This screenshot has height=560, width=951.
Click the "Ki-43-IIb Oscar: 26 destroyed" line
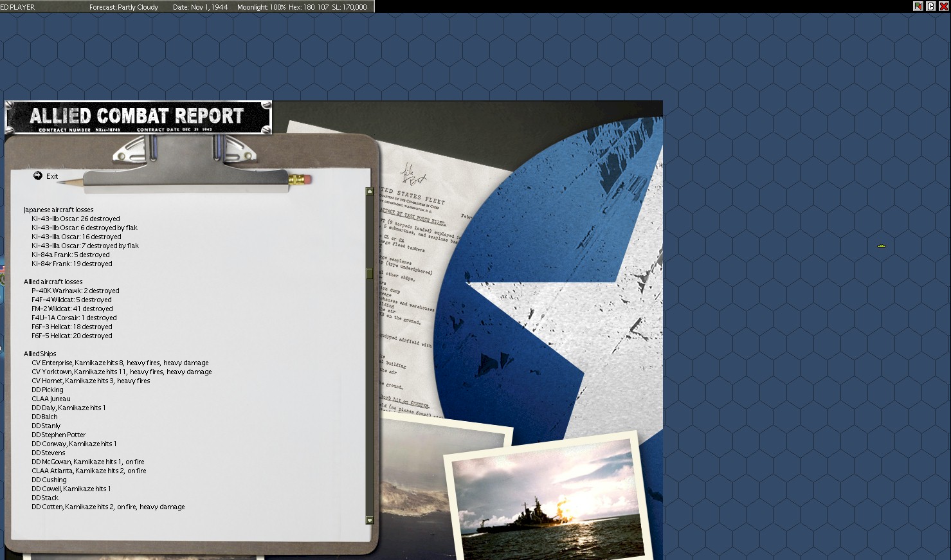tap(76, 219)
